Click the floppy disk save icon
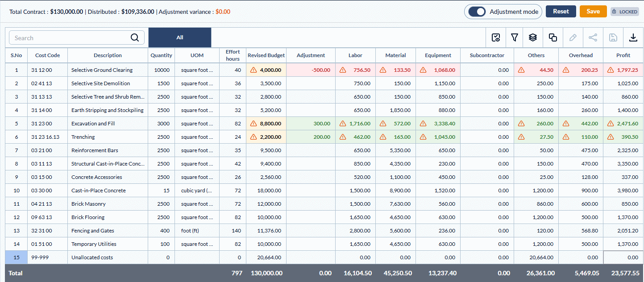644x282 pixels. (613, 38)
